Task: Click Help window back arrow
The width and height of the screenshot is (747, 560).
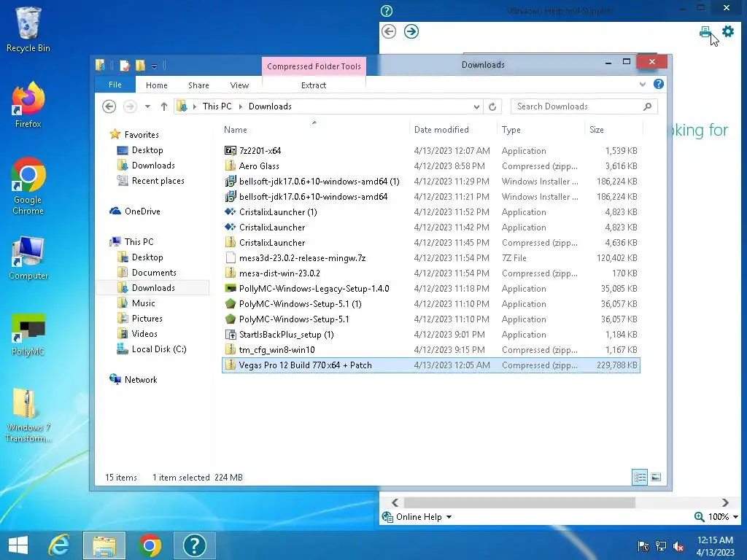Action: click(389, 31)
